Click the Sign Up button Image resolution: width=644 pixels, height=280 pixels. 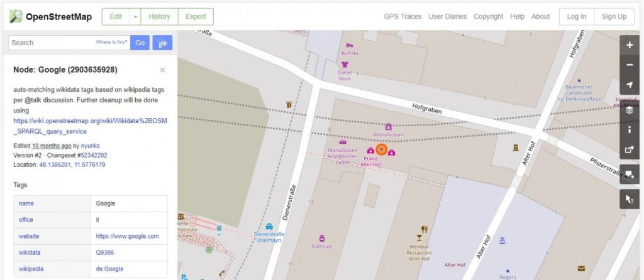click(x=614, y=16)
